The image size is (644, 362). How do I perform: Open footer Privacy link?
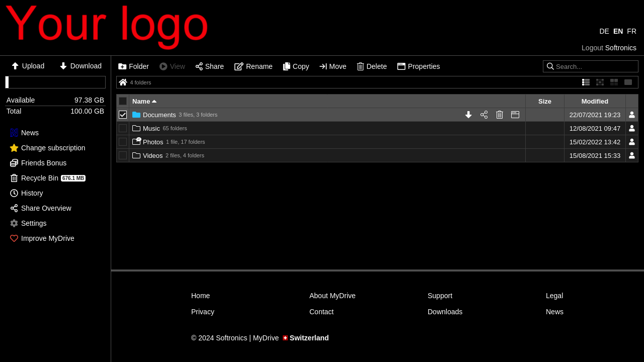point(203,312)
